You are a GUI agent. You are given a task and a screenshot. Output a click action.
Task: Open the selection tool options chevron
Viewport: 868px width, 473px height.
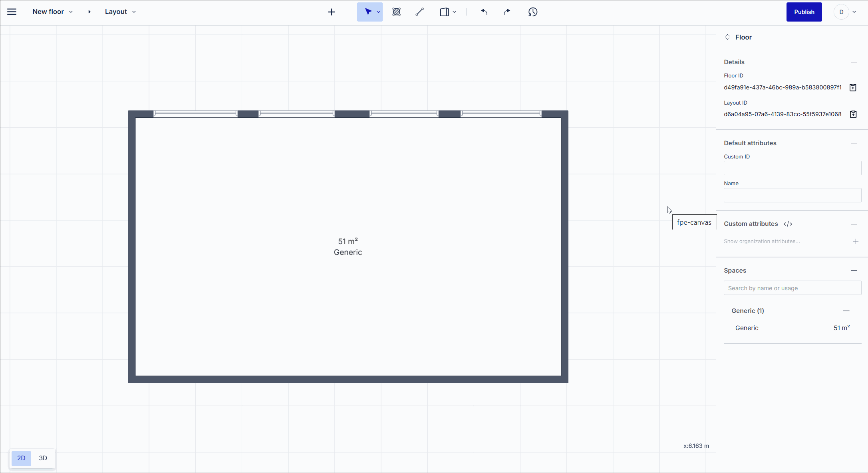tap(378, 12)
